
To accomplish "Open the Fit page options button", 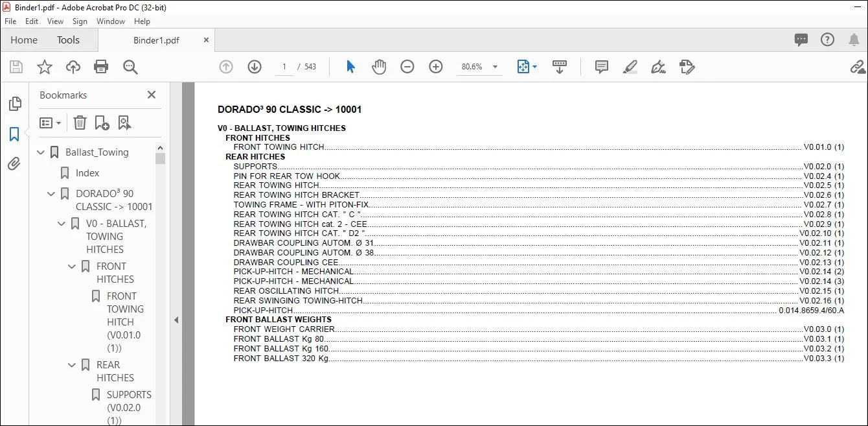I will click(527, 67).
